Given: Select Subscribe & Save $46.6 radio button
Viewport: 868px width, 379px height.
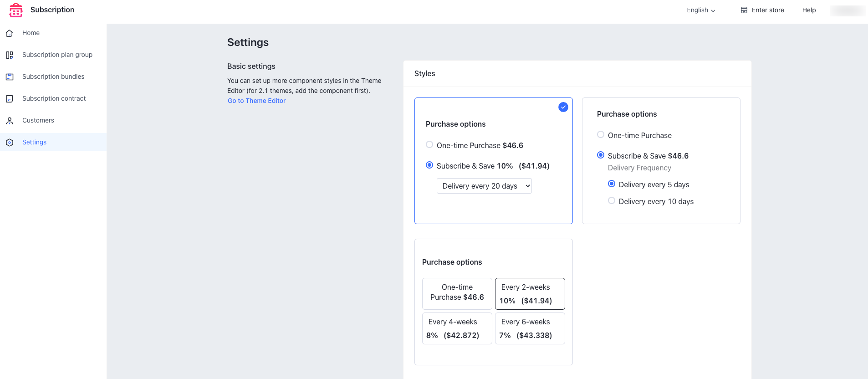Looking at the screenshot, I should point(601,155).
